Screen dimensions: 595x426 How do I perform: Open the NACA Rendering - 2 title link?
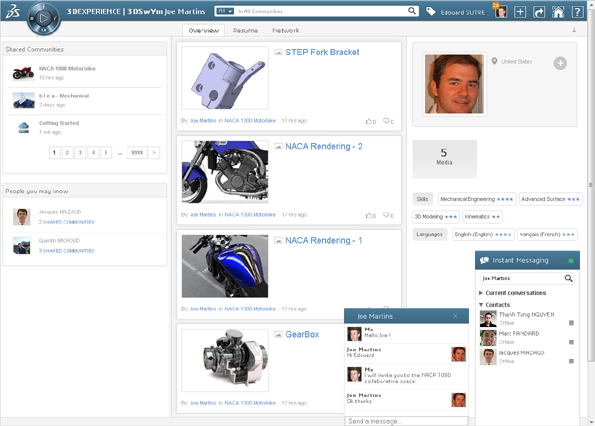324,146
